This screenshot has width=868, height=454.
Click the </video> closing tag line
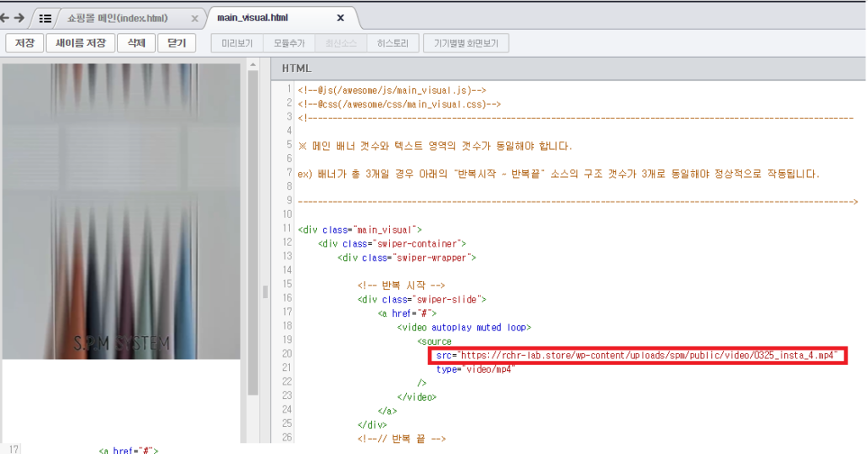(x=417, y=397)
